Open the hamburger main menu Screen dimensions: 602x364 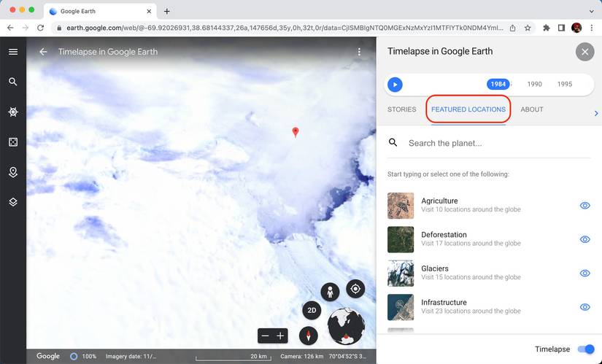[x=13, y=52]
